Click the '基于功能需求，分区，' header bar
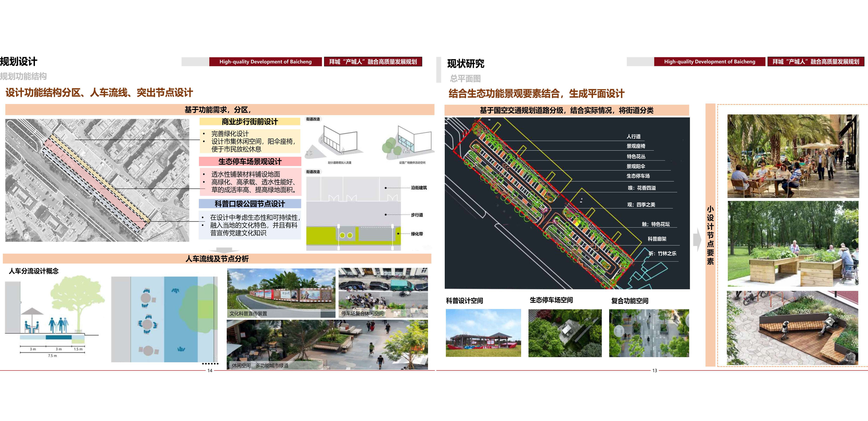 pyautogui.click(x=220, y=110)
